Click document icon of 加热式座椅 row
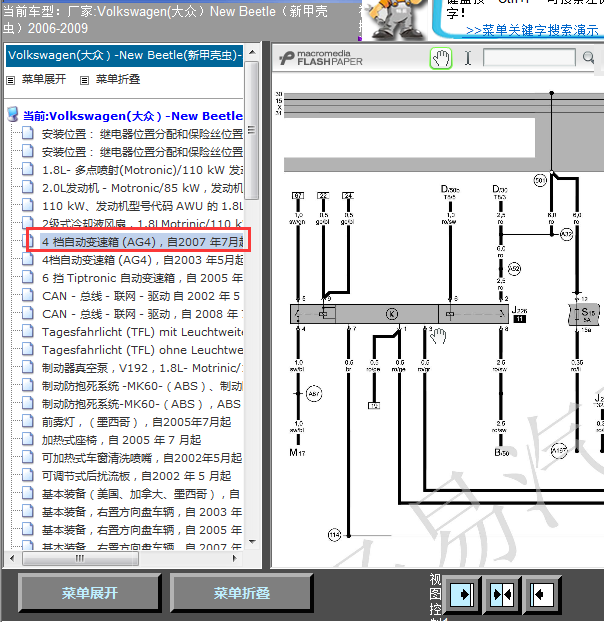Image resolution: width=604 pixels, height=622 pixels. click(28, 439)
